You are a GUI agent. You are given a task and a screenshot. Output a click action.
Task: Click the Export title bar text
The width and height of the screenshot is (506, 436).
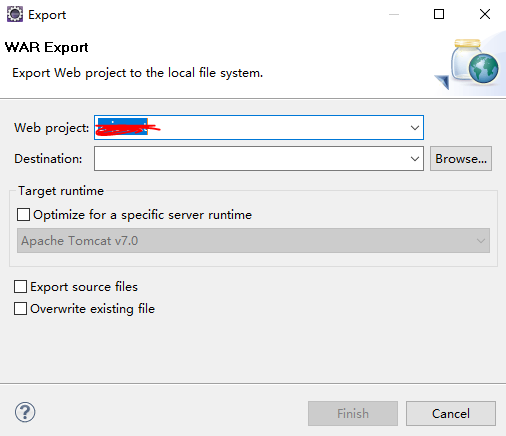pos(47,15)
